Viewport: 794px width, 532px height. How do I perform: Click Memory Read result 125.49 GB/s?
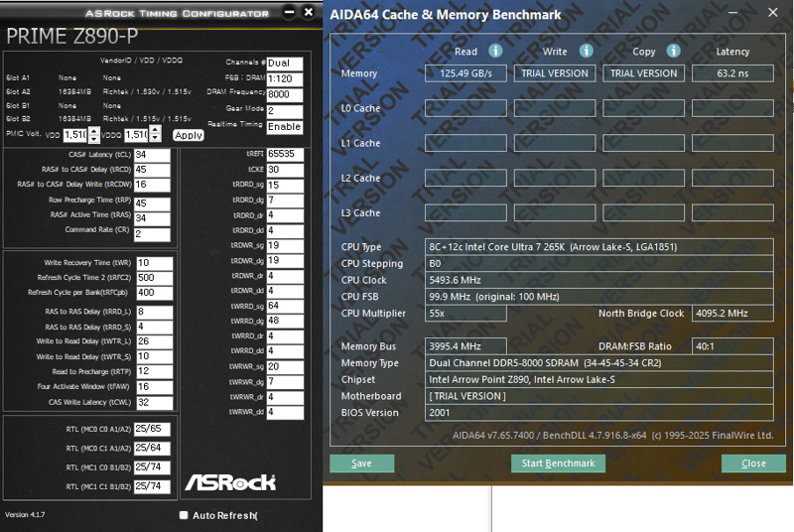[465, 73]
